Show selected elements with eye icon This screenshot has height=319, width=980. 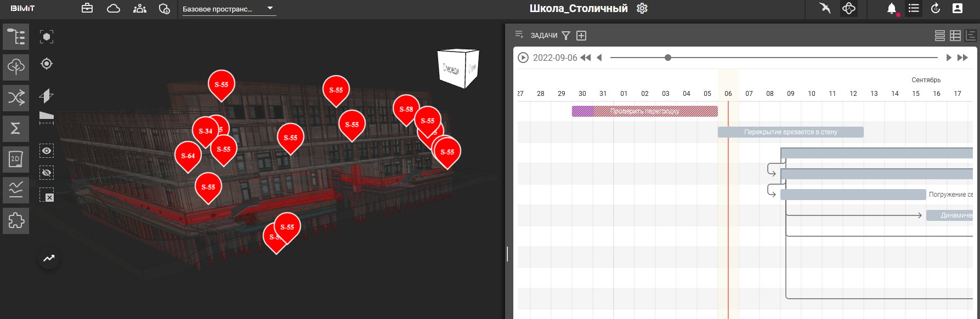[x=47, y=151]
